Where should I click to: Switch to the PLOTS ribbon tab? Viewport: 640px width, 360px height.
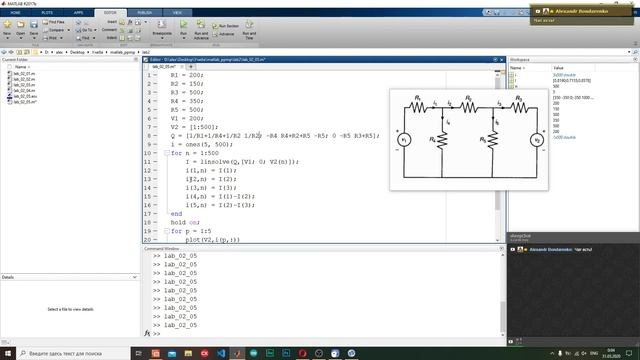tap(47, 13)
